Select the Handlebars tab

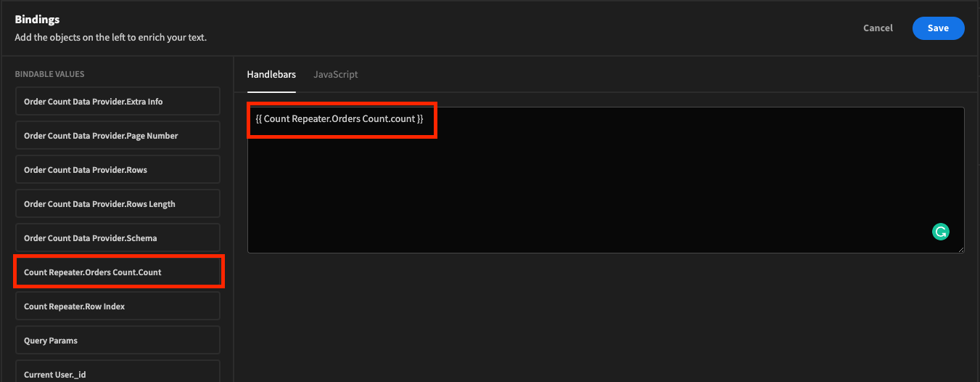point(271,74)
